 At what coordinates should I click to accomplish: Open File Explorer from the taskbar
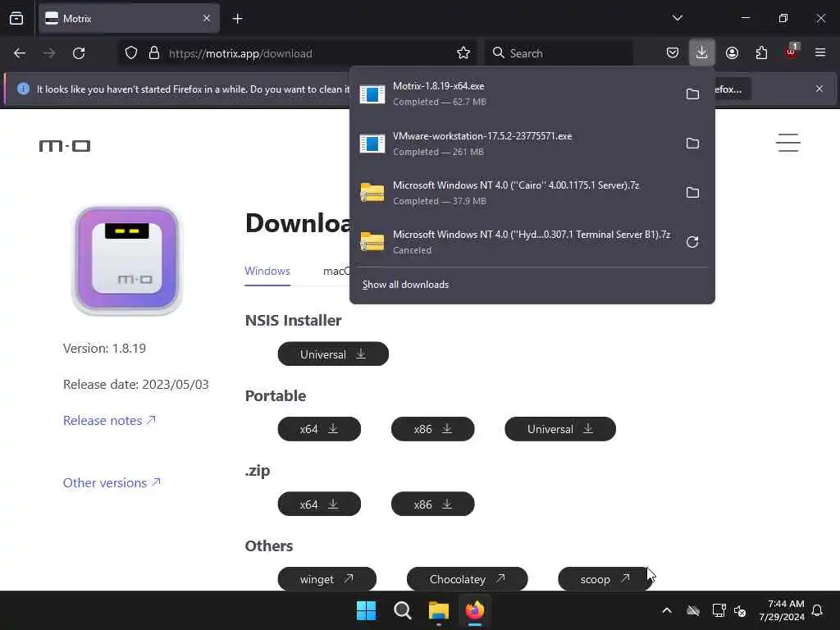[439, 610]
